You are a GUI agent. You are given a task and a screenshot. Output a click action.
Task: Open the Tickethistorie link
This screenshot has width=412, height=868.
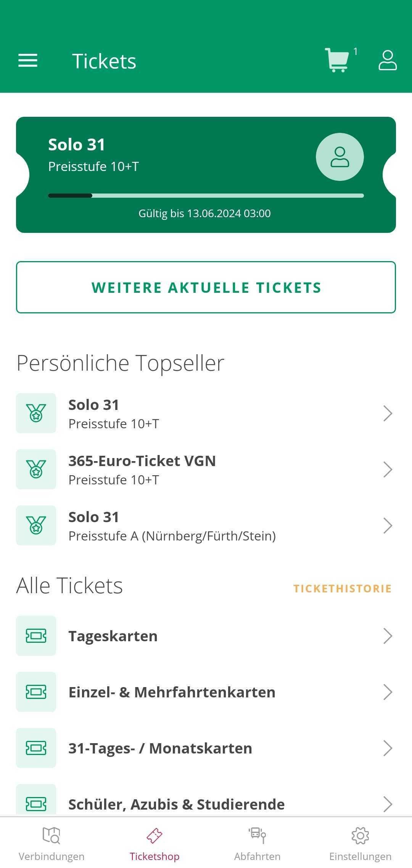[x=342, y=589]
